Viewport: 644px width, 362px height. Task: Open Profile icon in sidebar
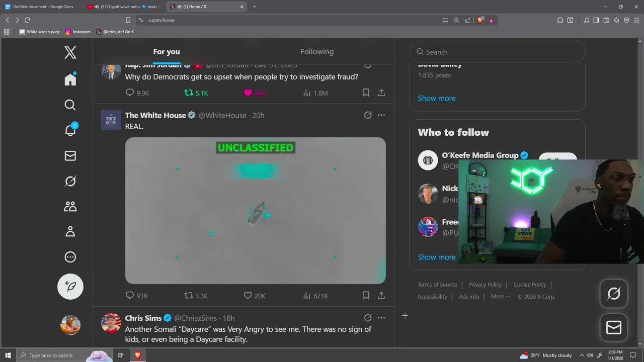click(70, 231)
